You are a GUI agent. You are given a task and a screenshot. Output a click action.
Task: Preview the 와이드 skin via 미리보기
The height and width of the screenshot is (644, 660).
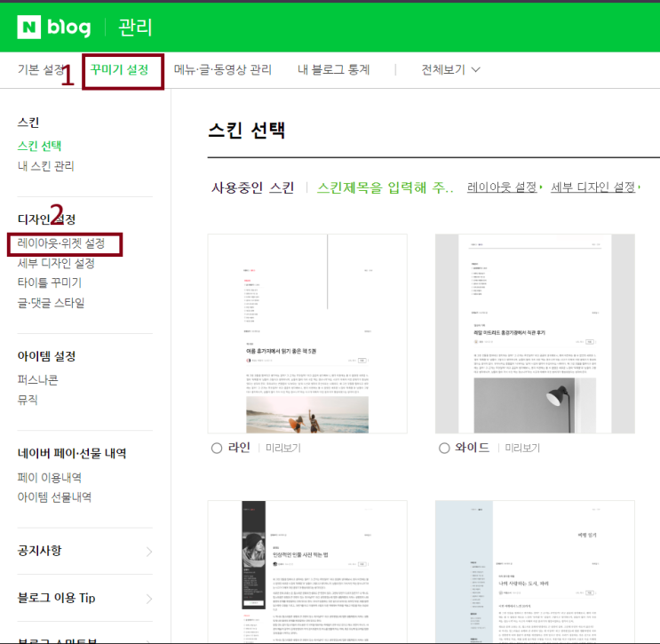[522, 448]
